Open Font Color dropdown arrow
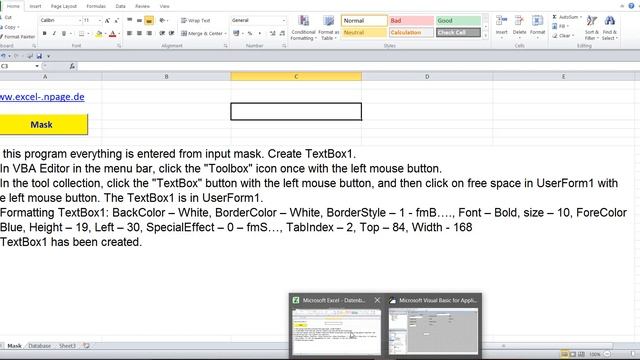This screenshot has height=360, width=640. point(119,33)
